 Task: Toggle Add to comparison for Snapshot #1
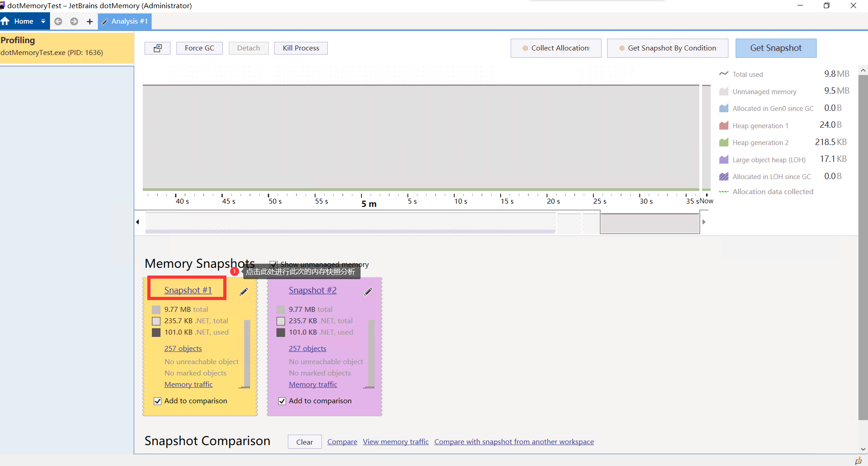157,401
